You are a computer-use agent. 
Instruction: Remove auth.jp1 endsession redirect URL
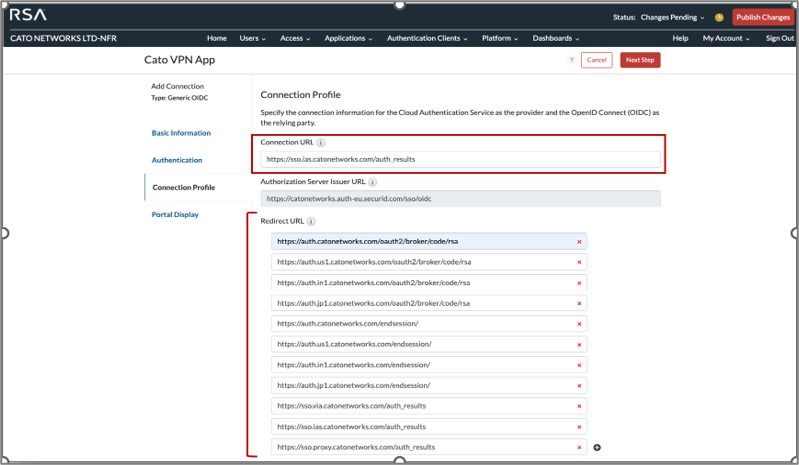click(x=579, y=386)
